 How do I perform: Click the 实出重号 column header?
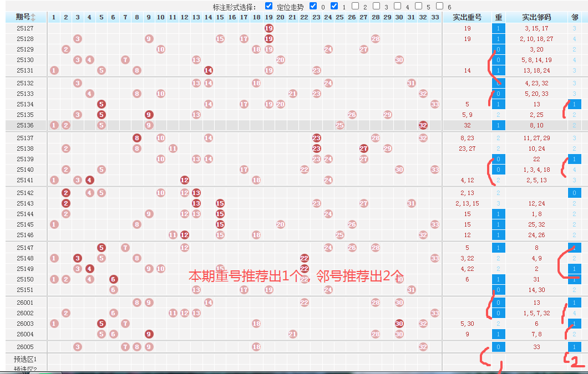point(467,17)
